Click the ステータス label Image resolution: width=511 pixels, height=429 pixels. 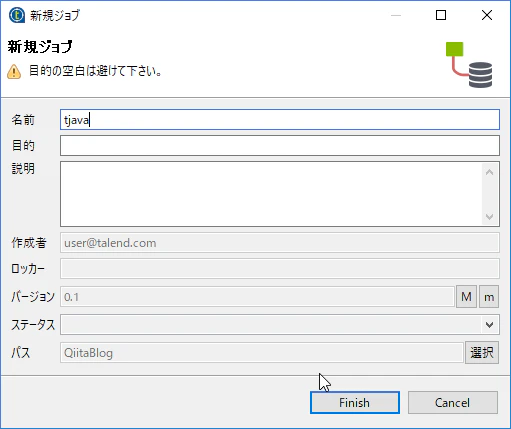[33, 325]
